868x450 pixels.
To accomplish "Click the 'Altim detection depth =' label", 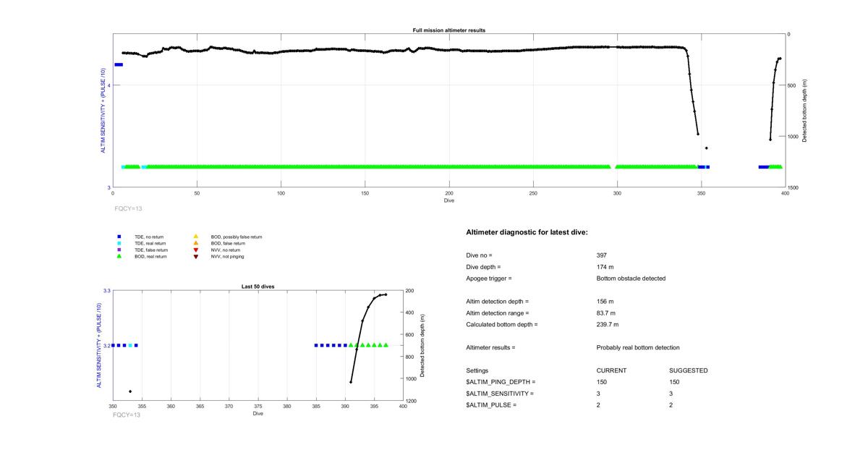I will tap(498, 302).
